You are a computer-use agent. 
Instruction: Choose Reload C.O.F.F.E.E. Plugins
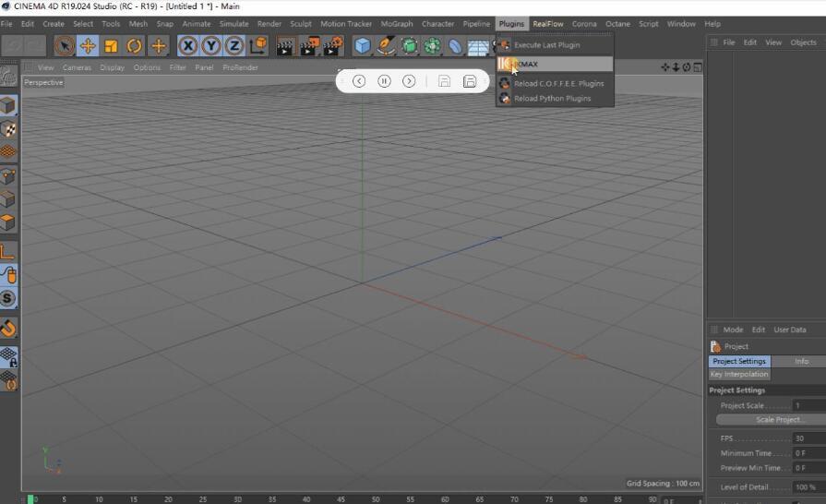pyautogui.click(x=556, y=83)
